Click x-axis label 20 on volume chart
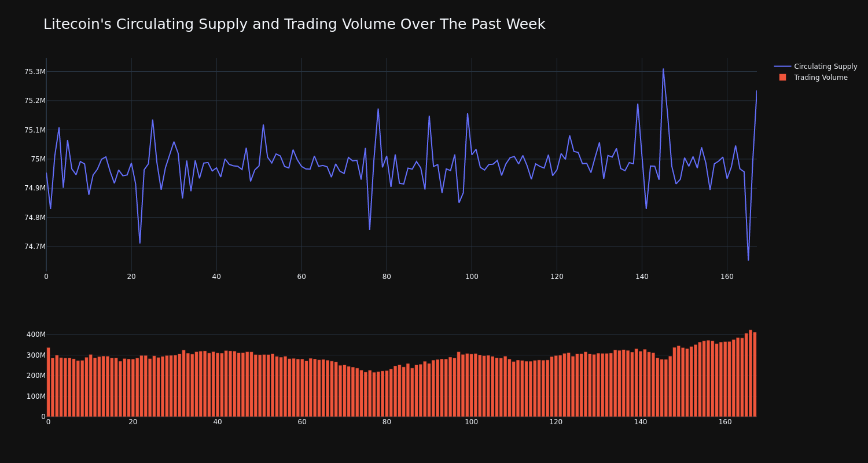Screen dimensions: 868x463 pyautogui.click(x=133, y=422)
